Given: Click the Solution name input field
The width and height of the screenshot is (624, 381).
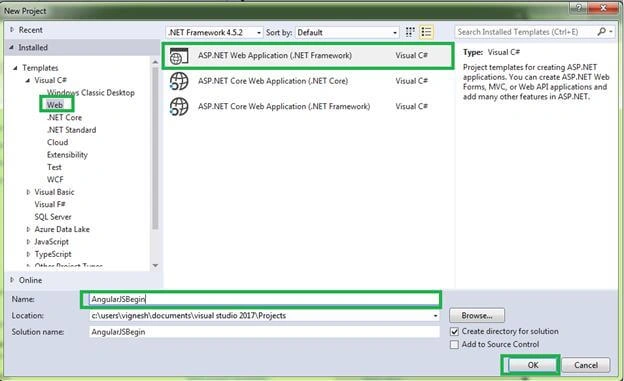Looking at the screenshot, I should [x=264, y=332].
